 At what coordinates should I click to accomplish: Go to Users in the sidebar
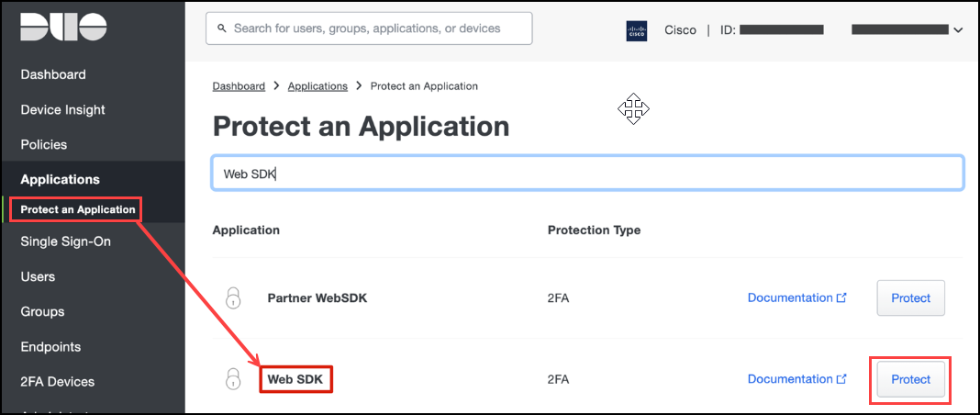(38, 276)
